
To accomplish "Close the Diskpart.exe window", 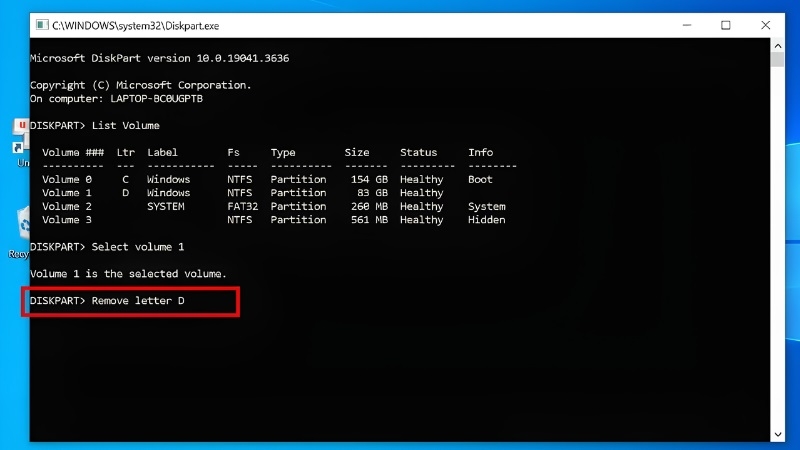I will pyautogui.click(x=765, y=25).
